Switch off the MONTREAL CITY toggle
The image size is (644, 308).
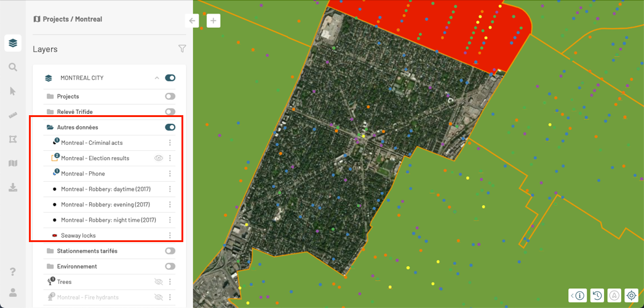[170, 78]
